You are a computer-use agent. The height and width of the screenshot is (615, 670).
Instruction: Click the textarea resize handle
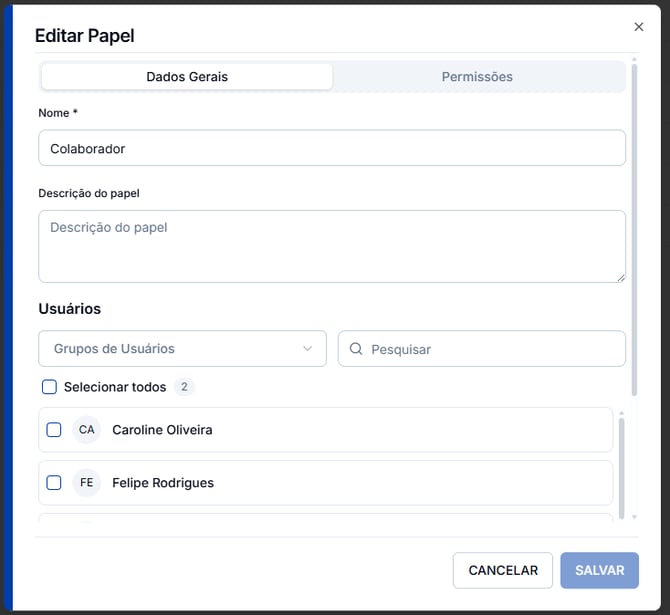tap(621, 278)
